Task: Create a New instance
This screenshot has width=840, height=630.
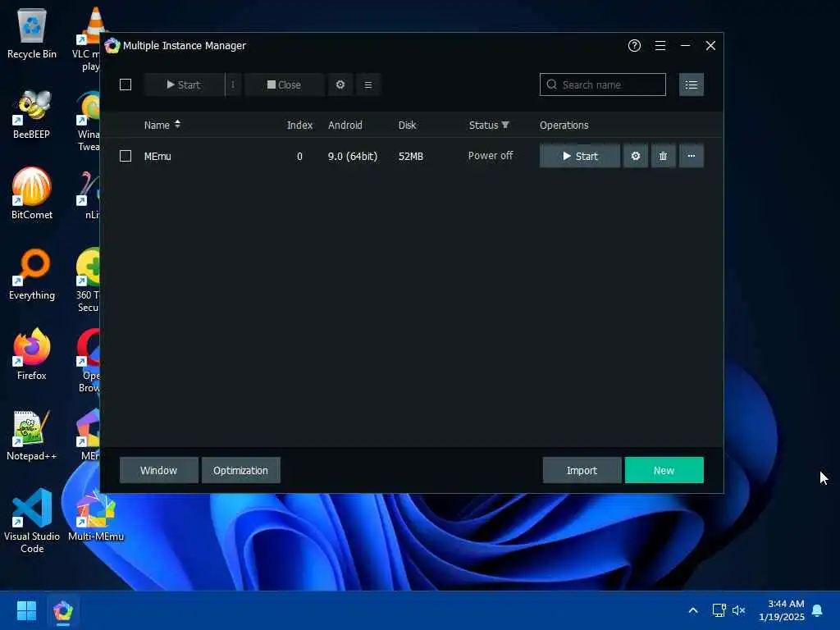Action: pos(664,470)
